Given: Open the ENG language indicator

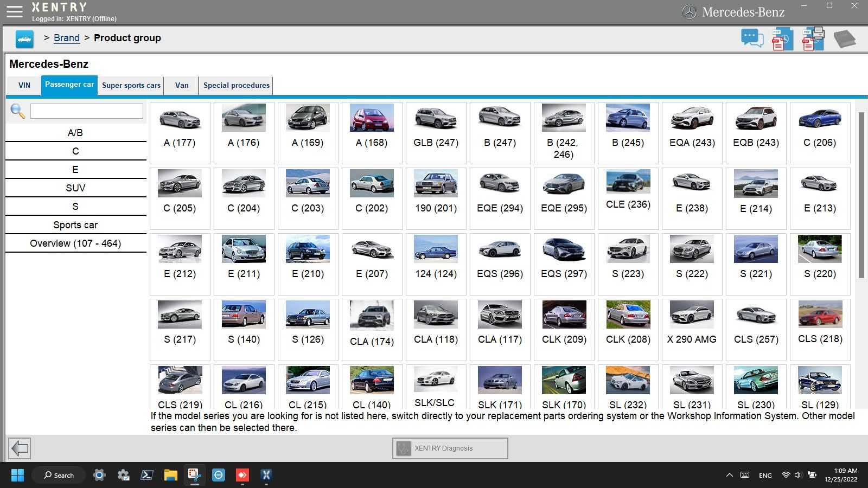Looking at the screenshot, I should pyautogui.click(x=765, y=476).
